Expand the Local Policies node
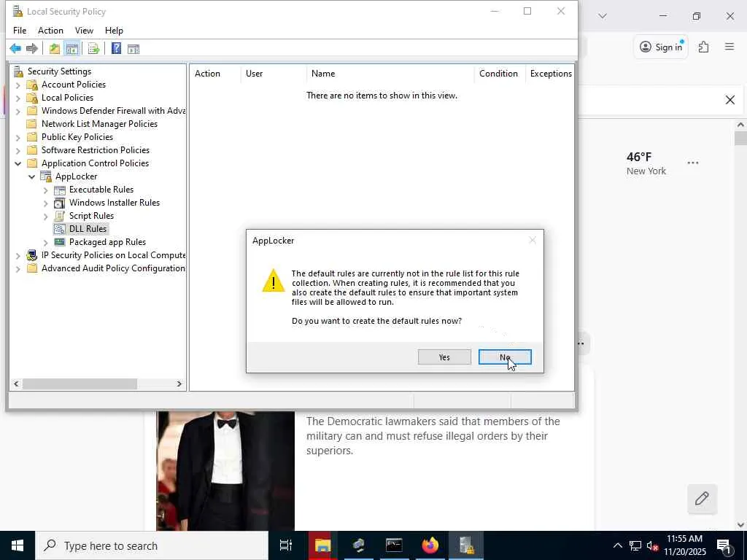The image size is (747, 560). point(18,98)
